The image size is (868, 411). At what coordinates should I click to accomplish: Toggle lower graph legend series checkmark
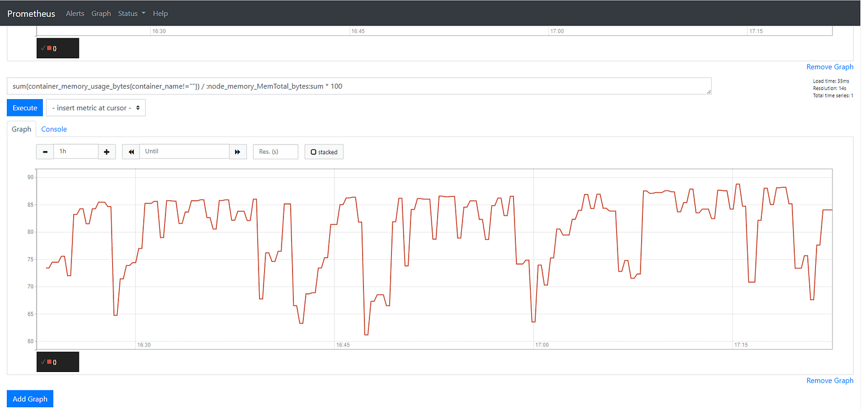pyautogui.click(x=43, y=361)
